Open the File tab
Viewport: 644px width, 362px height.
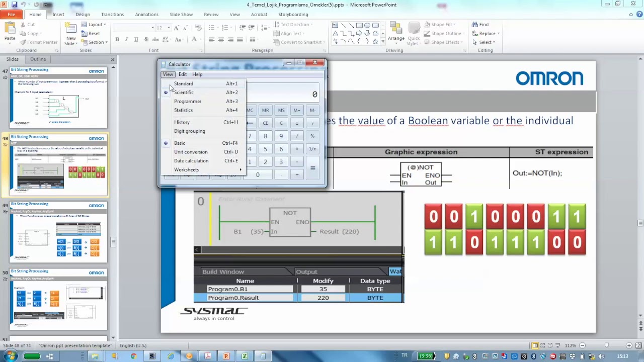click(x=11, y=15)
